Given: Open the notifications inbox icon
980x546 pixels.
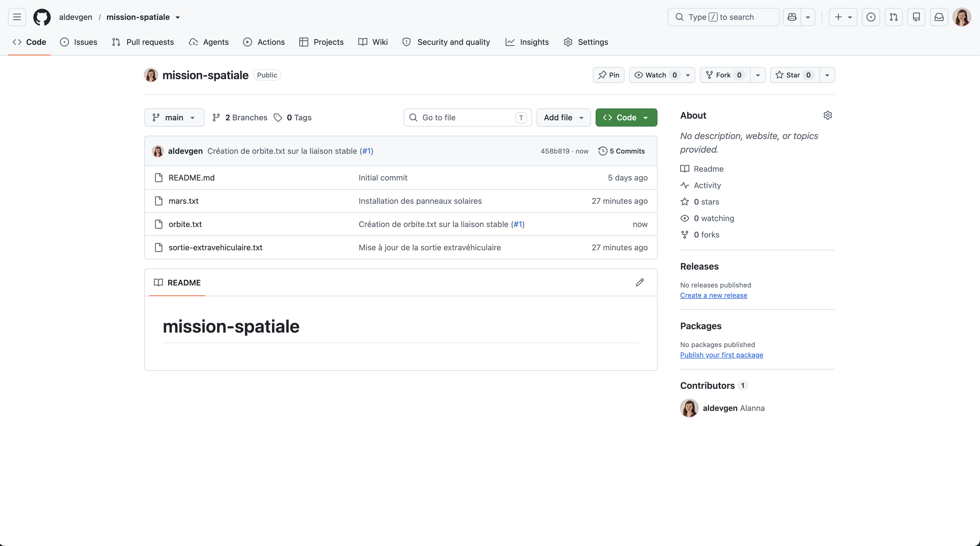Looking at the screenshot, I should point(939,17).
